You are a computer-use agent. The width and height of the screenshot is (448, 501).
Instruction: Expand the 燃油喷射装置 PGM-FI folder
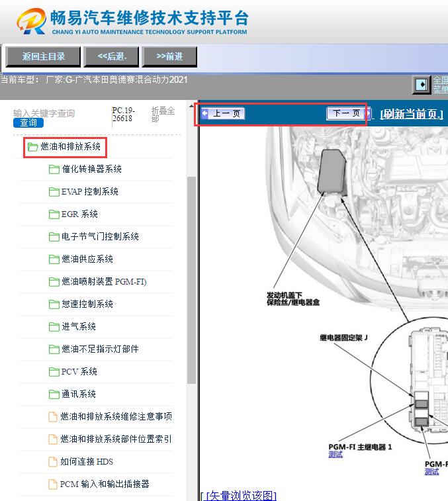coord(104,282)
